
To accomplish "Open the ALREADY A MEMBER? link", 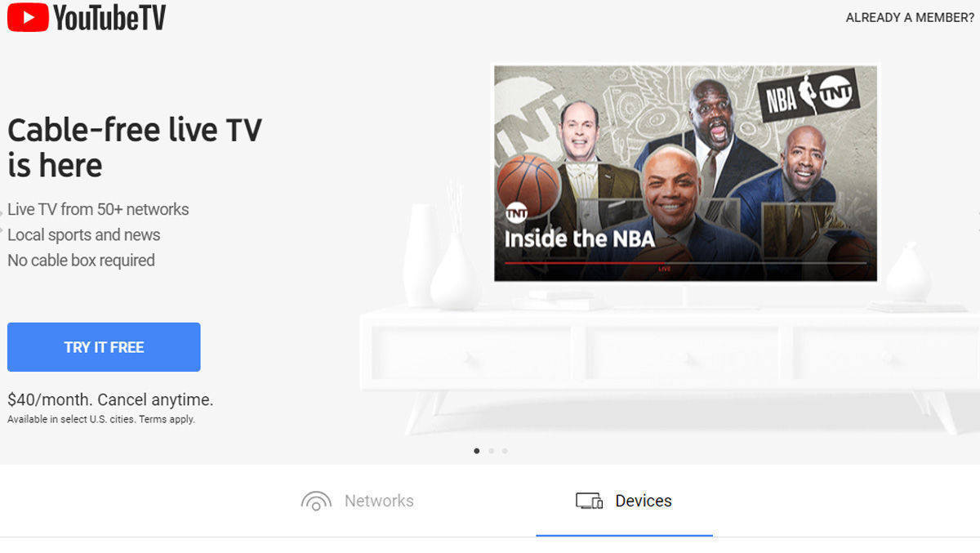I will [x=910, y=17].
